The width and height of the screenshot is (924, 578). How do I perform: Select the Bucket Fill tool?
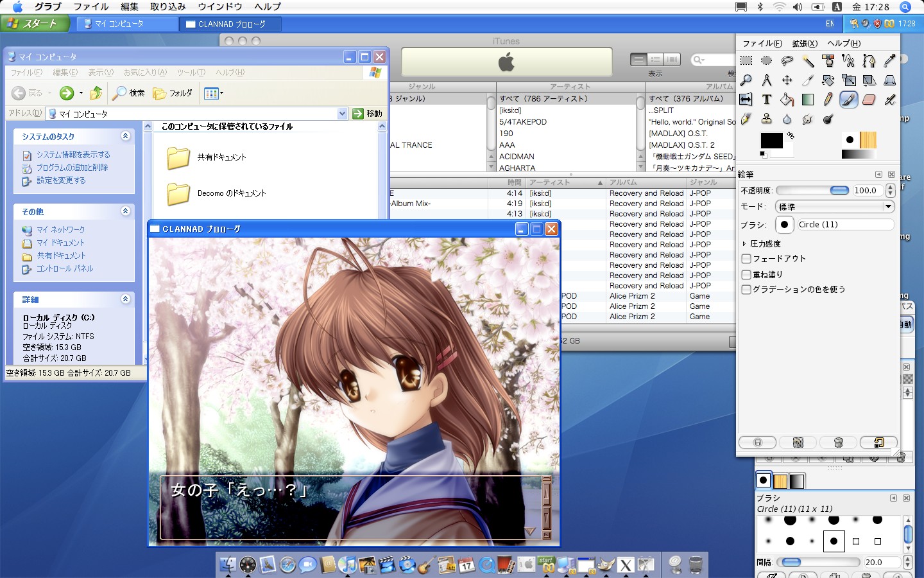point(787,100)
